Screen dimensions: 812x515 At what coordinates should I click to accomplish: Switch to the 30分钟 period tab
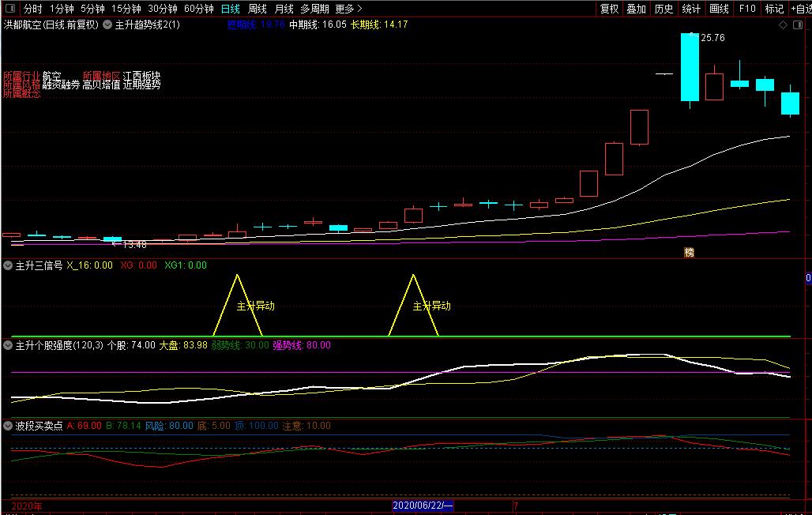162,9
